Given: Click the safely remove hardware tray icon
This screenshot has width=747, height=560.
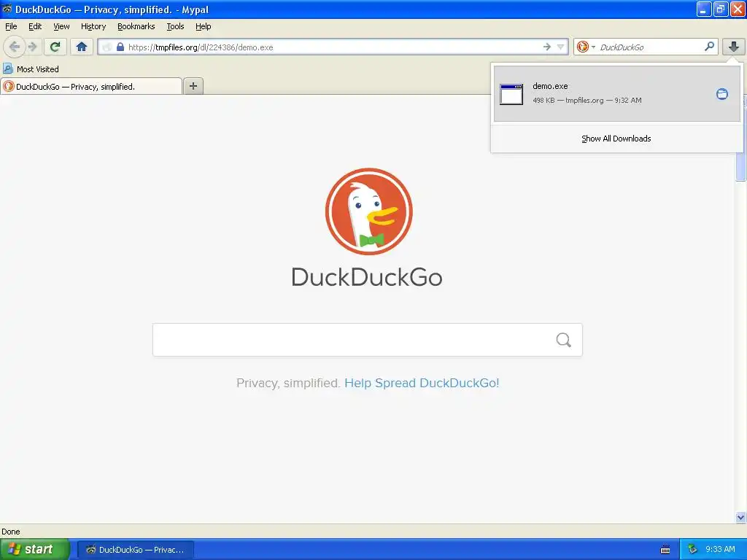Looking at the screenshot, I should [693, 549].
